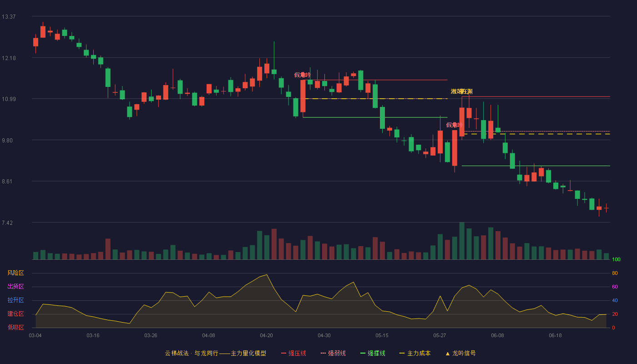Hide the 主力成本 dashed line series
The width and height of the screenshot is (637, 364).
[x=415, y=353]
